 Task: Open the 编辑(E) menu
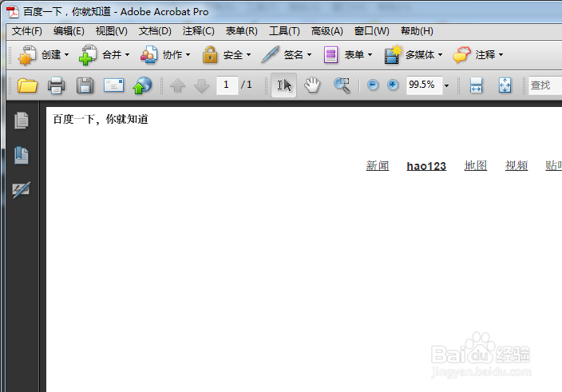coord(69,31)
